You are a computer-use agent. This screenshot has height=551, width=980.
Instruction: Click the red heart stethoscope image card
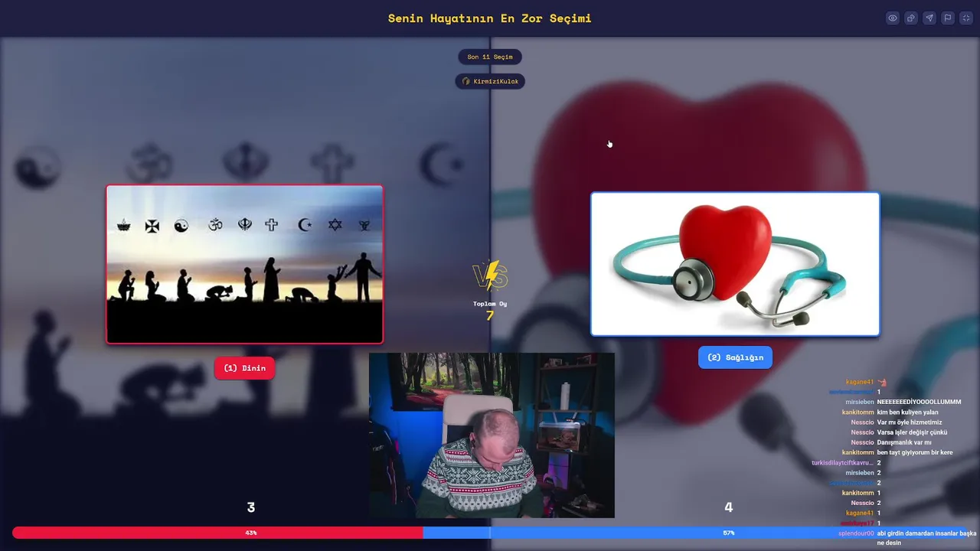[x=735, y=264]
